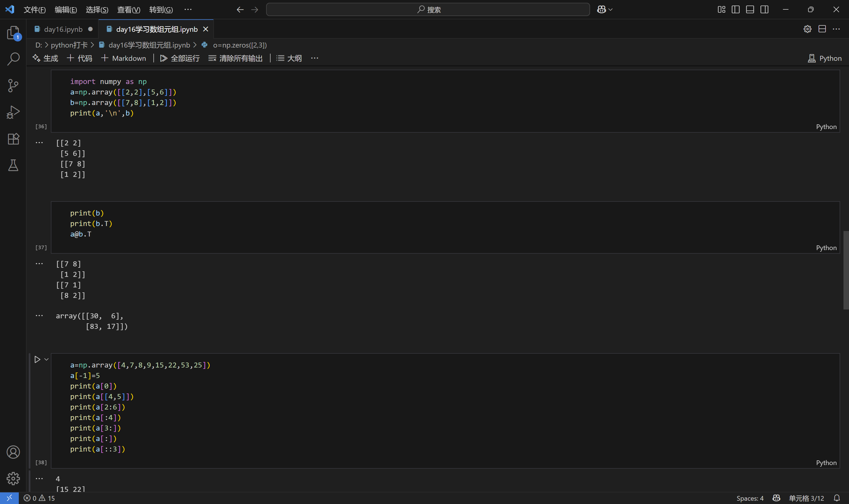Toggle the secondary side bar layout button
The image size is (849, 504).
tap(764, 9)
